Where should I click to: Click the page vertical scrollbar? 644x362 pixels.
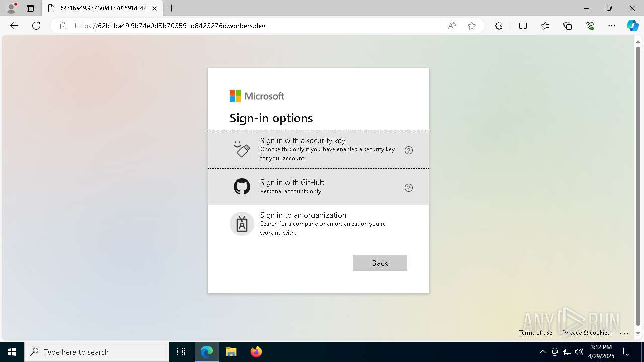638,186
